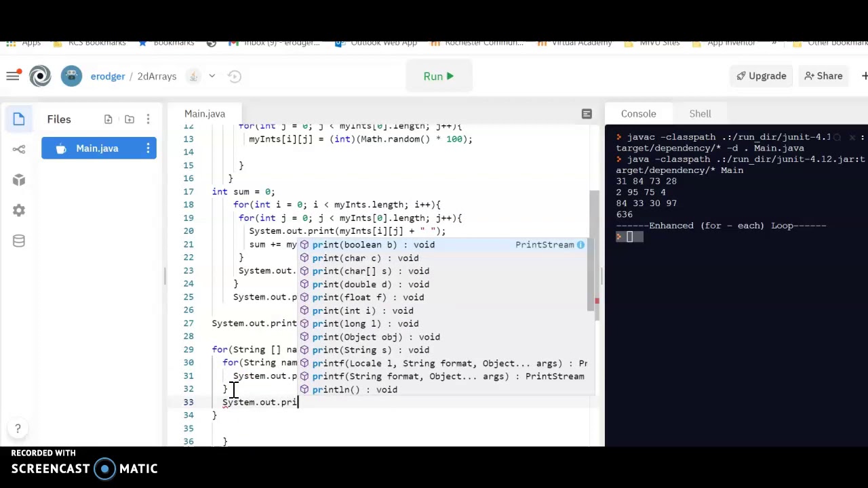Open the Apps bookmark in browser bar
Image resolution: width=868 pixels, height=488 pixels.
(x=23, y=42)
